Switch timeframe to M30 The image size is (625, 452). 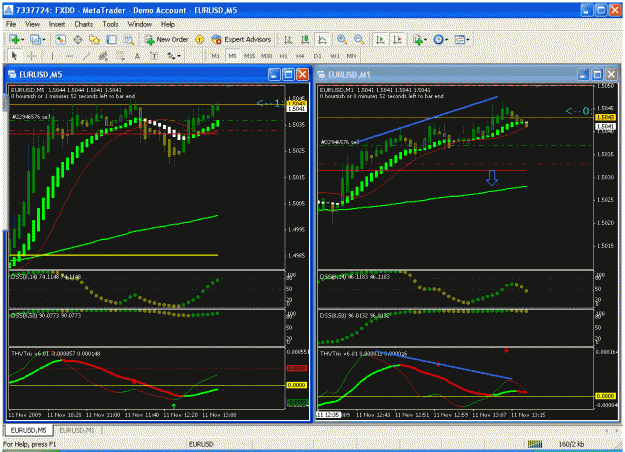(x=266, y=56)
